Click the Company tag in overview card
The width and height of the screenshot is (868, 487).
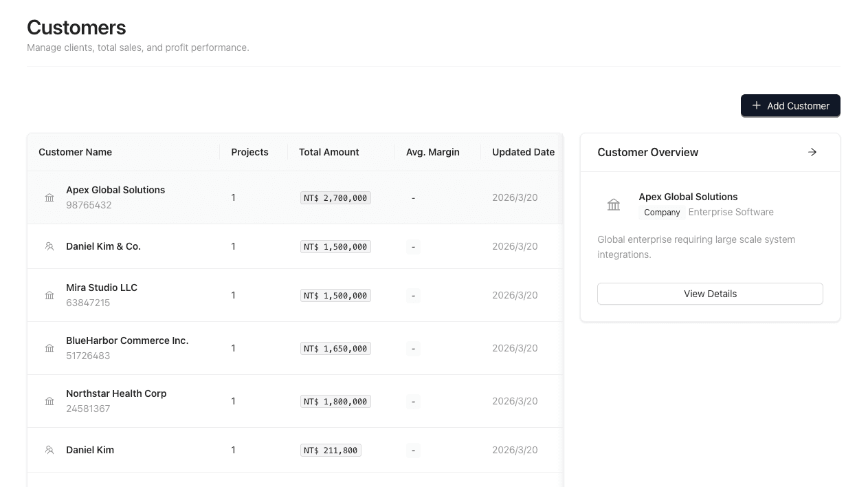point(662,213)
